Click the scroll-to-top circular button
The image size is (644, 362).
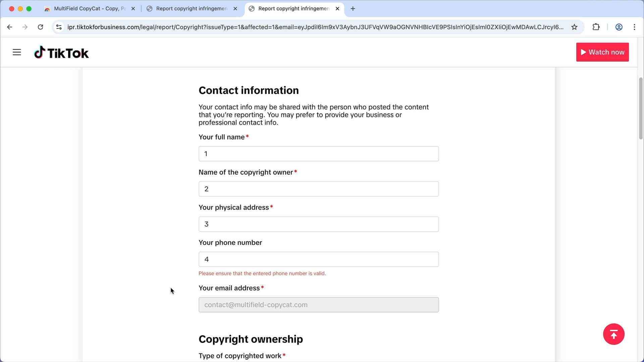[x=614, y=334]
